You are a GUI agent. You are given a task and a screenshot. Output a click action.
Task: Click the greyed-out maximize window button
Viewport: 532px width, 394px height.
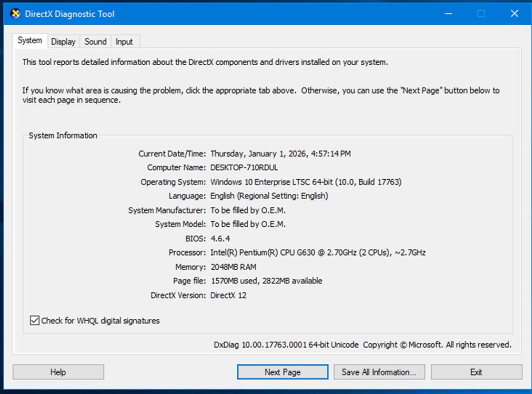[481, 14]
